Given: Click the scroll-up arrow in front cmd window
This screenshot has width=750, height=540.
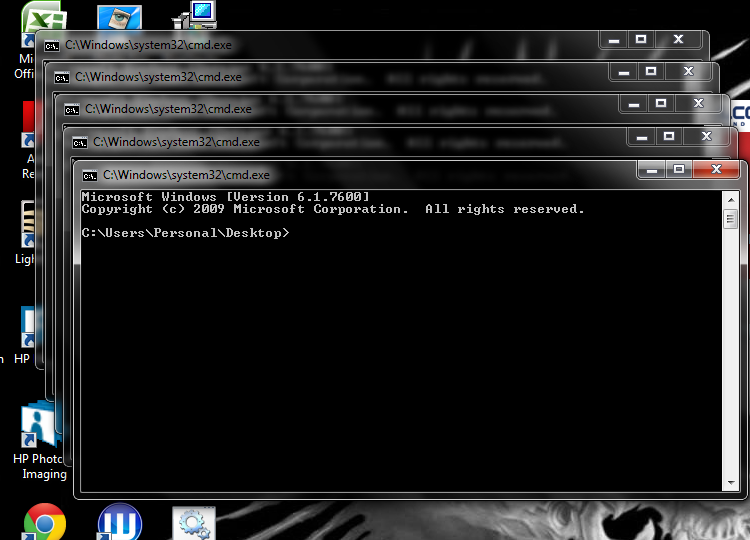Looking at the screenshot, I should (x=731, y=200).
